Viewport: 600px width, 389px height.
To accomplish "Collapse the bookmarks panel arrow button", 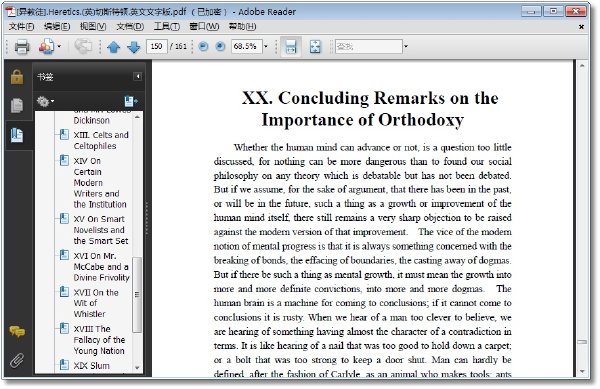I will (x=137, y=76).
